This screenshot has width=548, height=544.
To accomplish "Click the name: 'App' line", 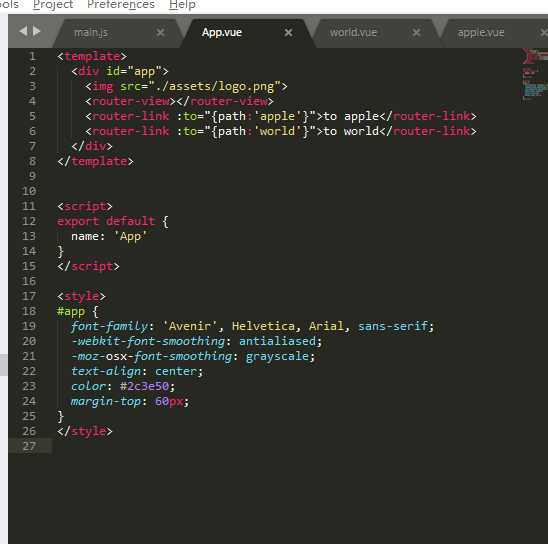I will click(109, 236).
